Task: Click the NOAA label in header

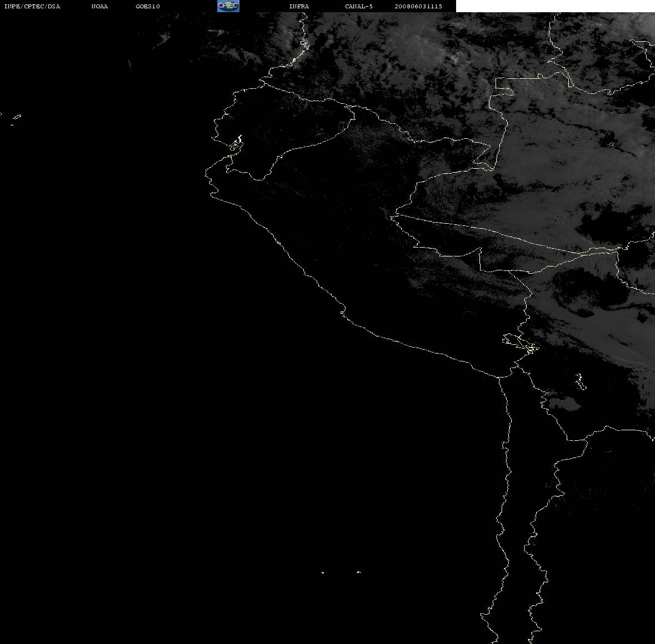Action: tap(99, 6)
